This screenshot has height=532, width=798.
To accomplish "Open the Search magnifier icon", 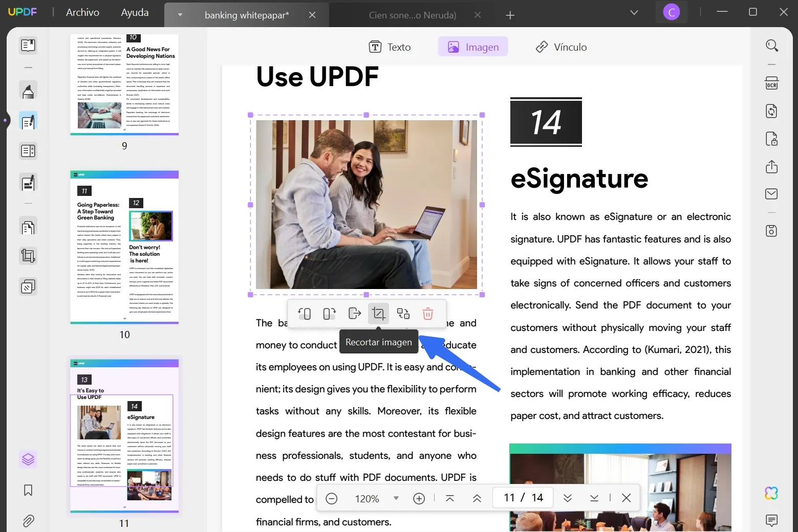I will (x=771, y=46).
